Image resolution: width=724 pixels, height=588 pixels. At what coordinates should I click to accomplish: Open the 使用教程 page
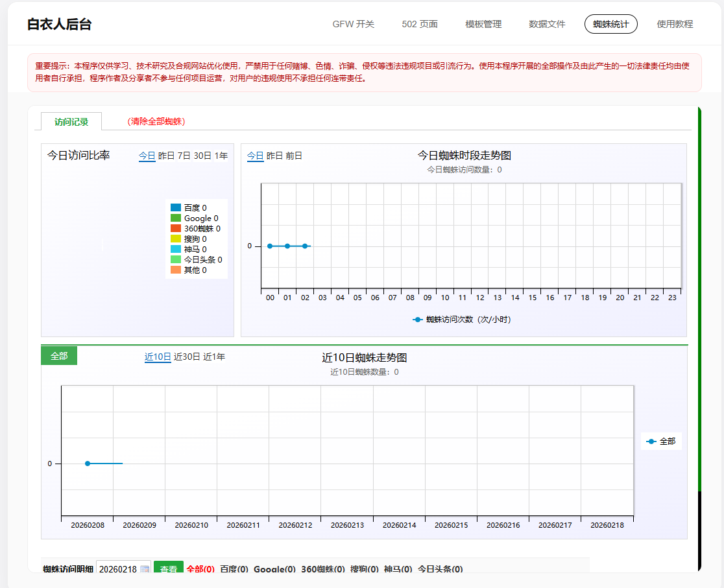tap(675, 24)
